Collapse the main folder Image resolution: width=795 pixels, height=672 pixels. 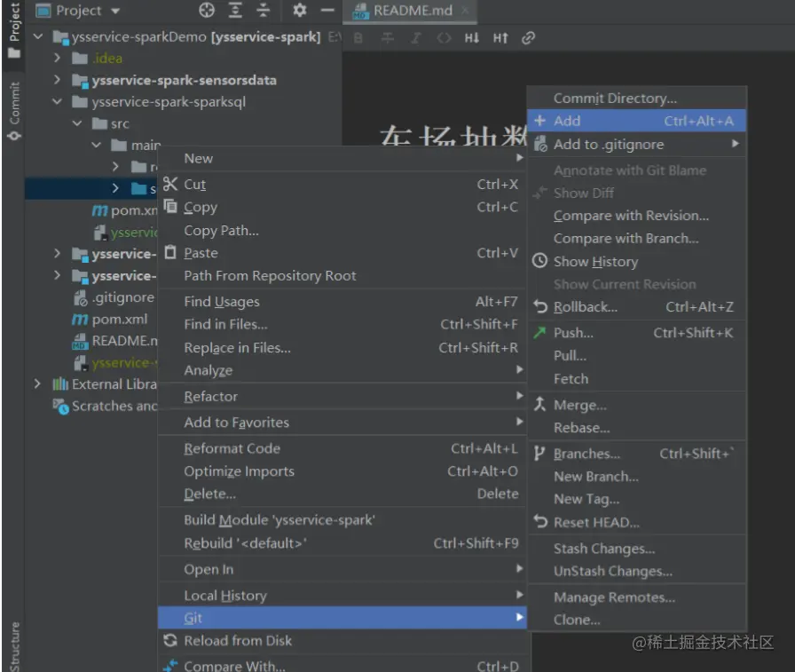(97, 145)
